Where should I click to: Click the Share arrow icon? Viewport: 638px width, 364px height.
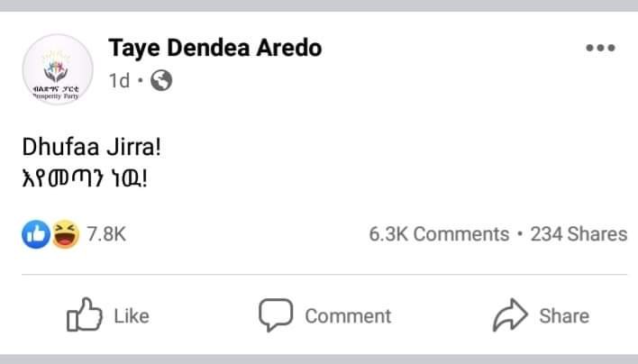510,315
